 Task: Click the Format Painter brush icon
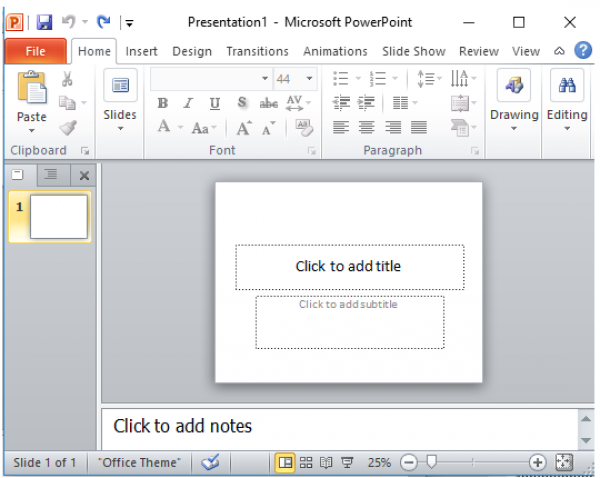[68, 127]
